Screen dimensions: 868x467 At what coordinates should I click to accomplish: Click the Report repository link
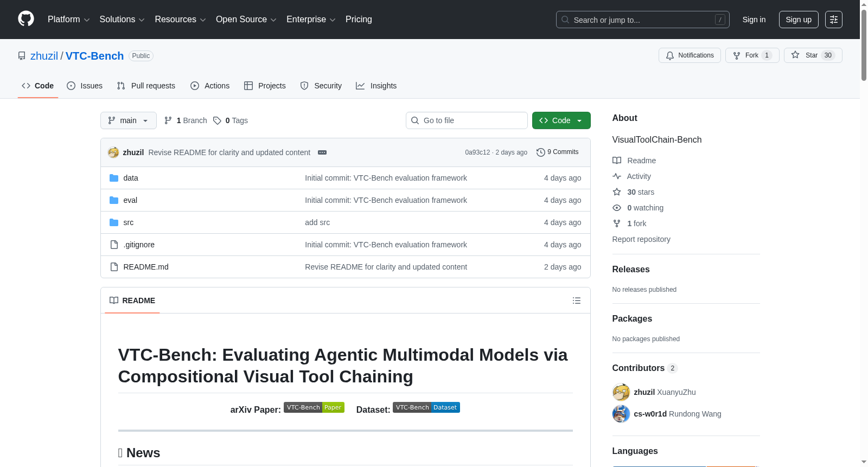pyautogui.click(x=641, y=239)
